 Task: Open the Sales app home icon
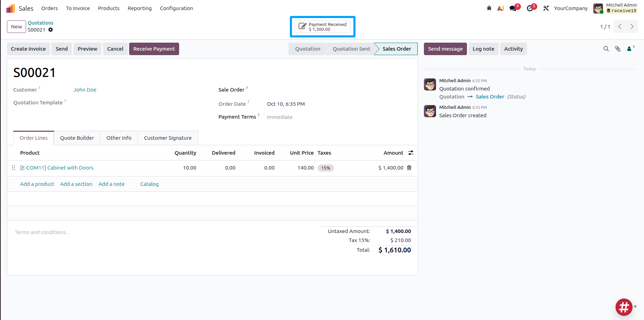coord(11,8)
